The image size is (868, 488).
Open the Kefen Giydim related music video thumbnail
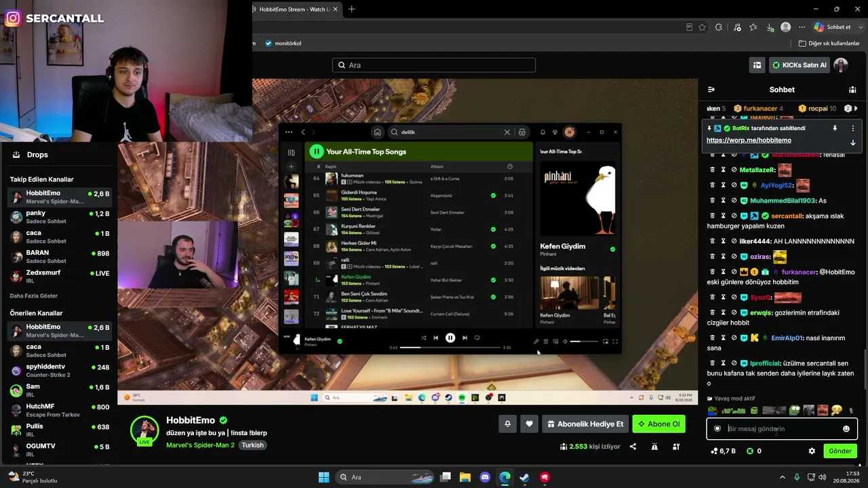point(570,293)
